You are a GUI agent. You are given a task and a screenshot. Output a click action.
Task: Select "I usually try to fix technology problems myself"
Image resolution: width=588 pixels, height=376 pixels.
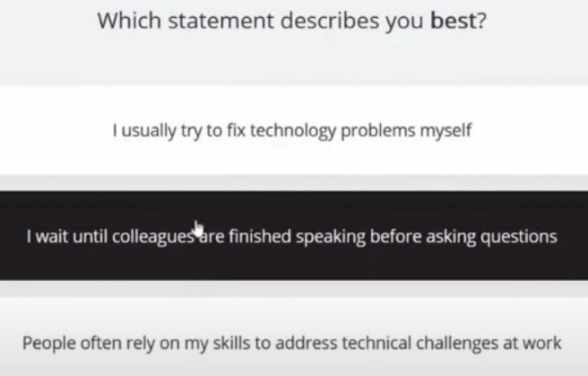coord(294,130)
